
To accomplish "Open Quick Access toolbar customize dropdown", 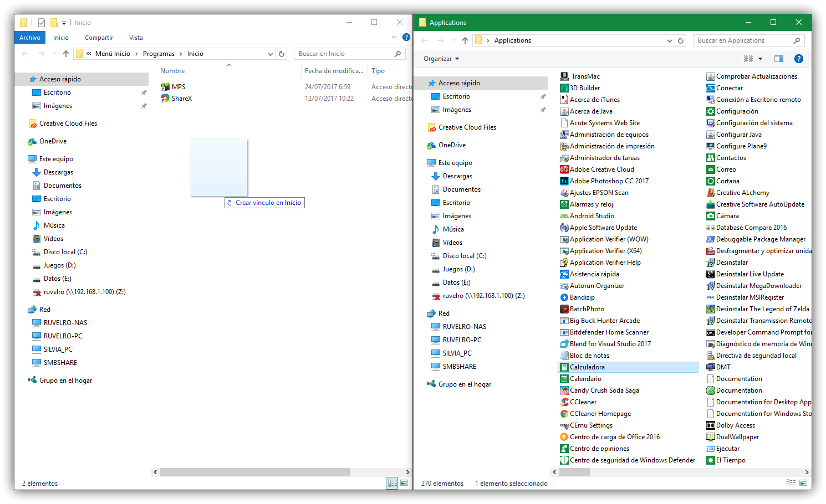I will pyautogui.click(x=64, y=23).
